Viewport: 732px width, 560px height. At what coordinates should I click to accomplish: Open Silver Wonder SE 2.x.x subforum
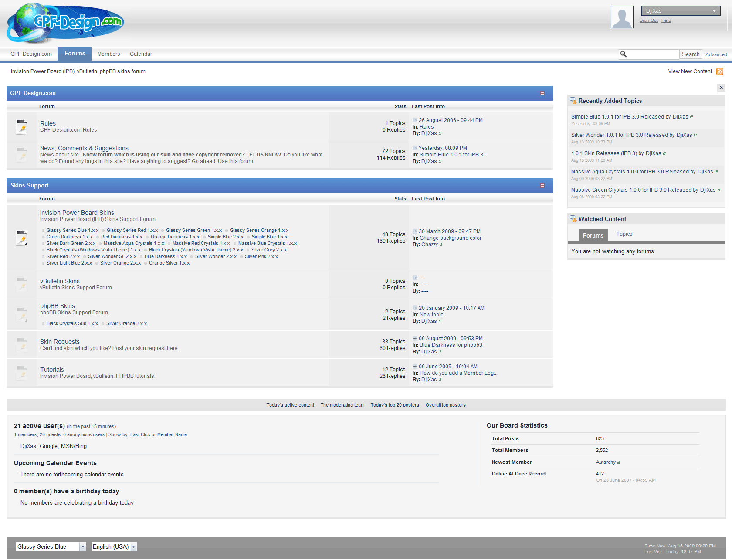112,257
